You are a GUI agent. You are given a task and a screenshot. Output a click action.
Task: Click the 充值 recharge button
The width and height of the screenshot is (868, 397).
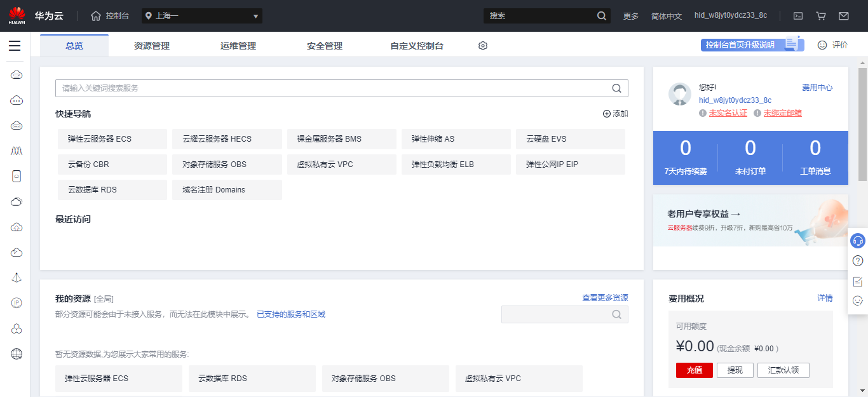tap(694, 370)
